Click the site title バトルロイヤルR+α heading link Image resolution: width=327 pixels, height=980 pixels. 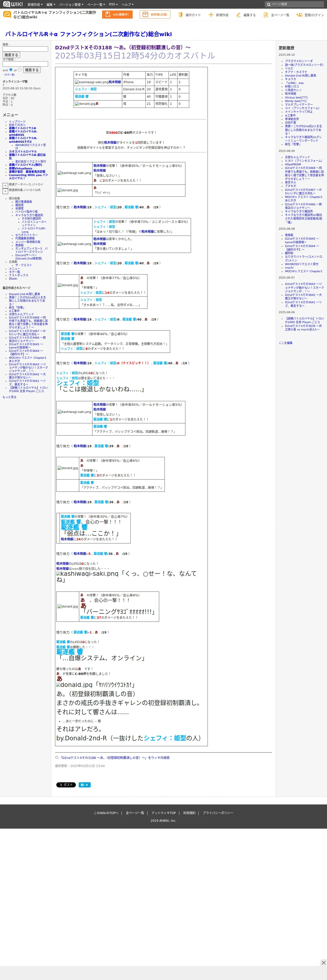click(x=88, y=34)
